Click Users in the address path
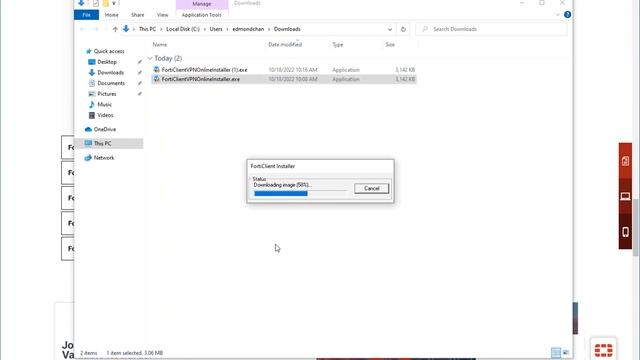640x360 pixels. tap(216, 29)
